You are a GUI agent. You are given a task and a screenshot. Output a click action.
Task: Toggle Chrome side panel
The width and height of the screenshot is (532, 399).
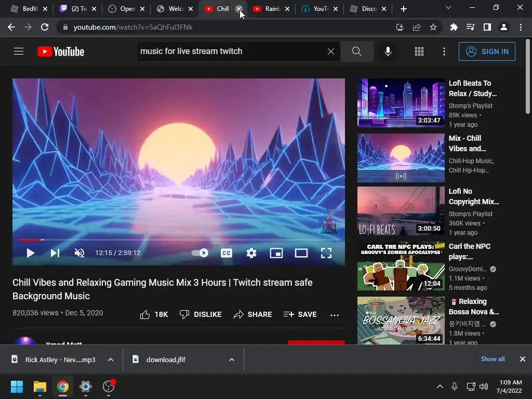(x=487, y=27)
